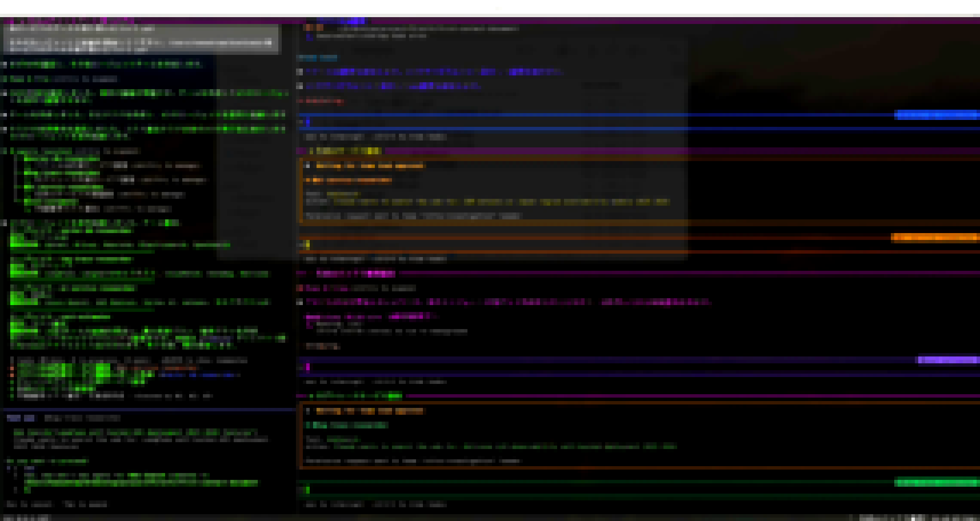Click the small orange icons under the top blue tab
Screen dimensions: 980x521
pos(313,28)
